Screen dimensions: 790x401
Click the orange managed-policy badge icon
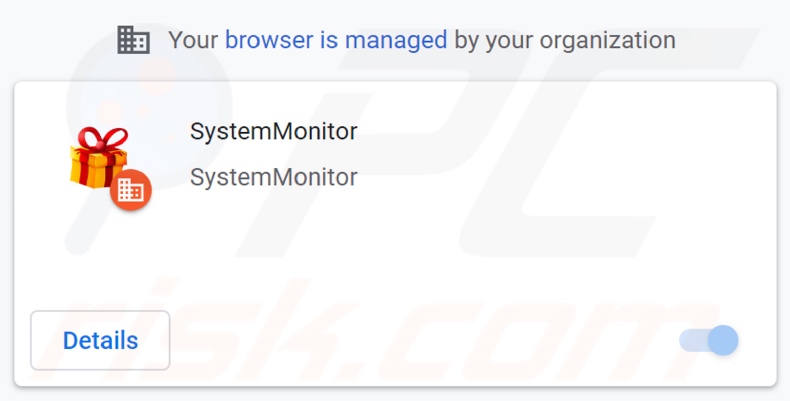(130, 190)
